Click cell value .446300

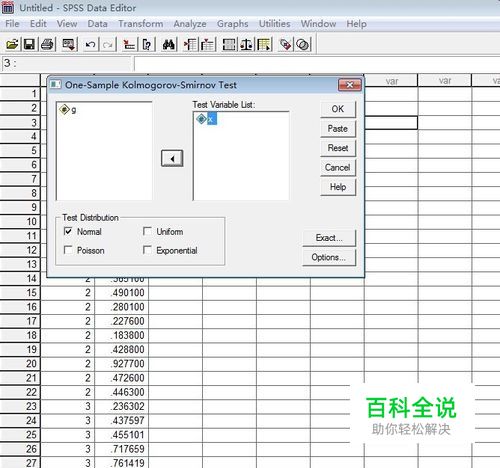pyautogui.click(x=122, y=392)
